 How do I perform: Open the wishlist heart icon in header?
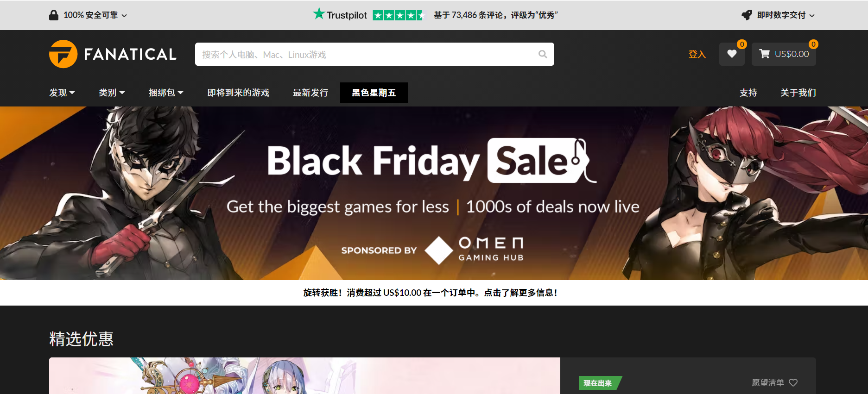coord(732,54)
